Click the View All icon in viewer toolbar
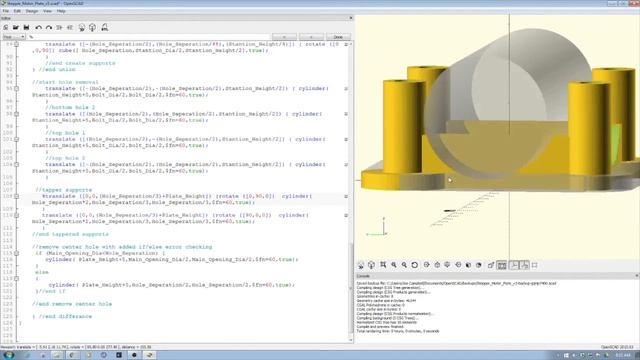 pos(383,265)
